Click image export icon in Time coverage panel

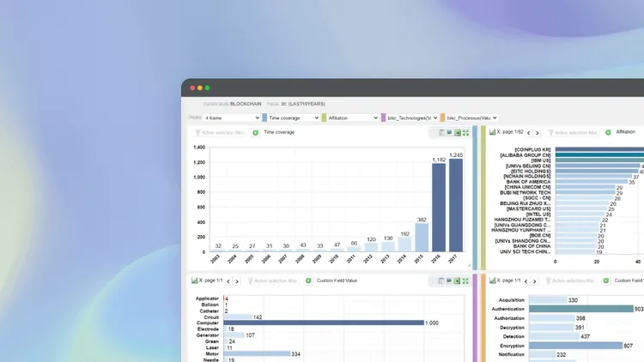point(449,133)
